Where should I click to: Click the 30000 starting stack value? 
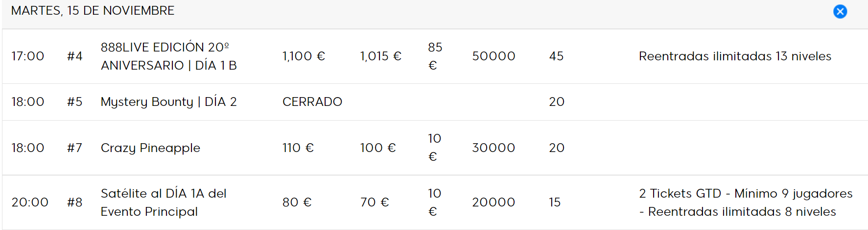(x=493, y=148)
